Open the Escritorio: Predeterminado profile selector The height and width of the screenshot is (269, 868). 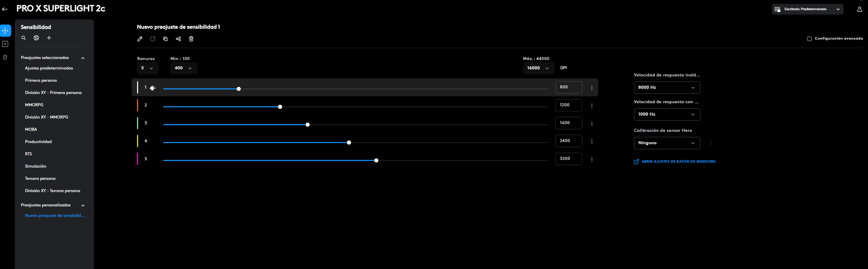807,9
